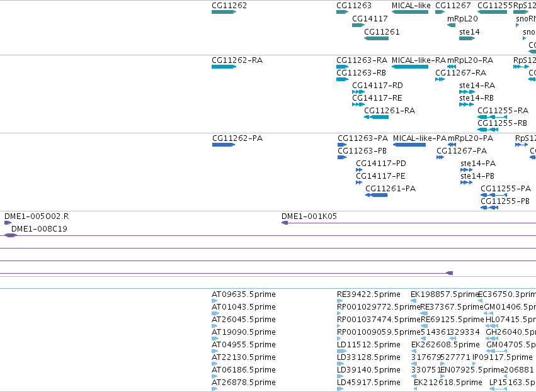Viewport: 536px width, 392px height.
Task: Click the mRpL20 gene label
Action: (462, 19)
